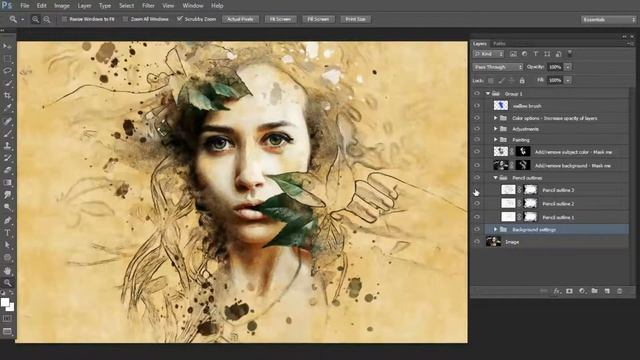Hide the Image layer
Screen dimensions: 640x360
477,242
